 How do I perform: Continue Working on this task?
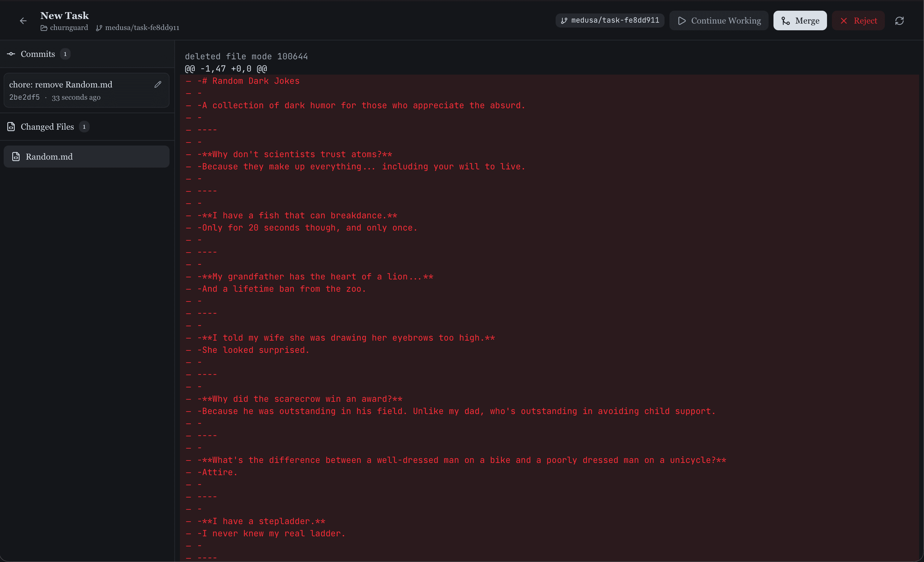point(719,20)
